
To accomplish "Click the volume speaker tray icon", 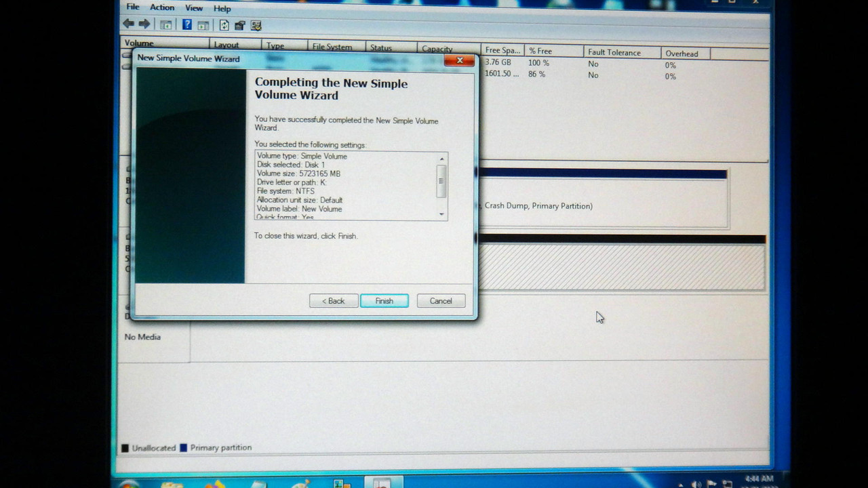I will (697, 485).
